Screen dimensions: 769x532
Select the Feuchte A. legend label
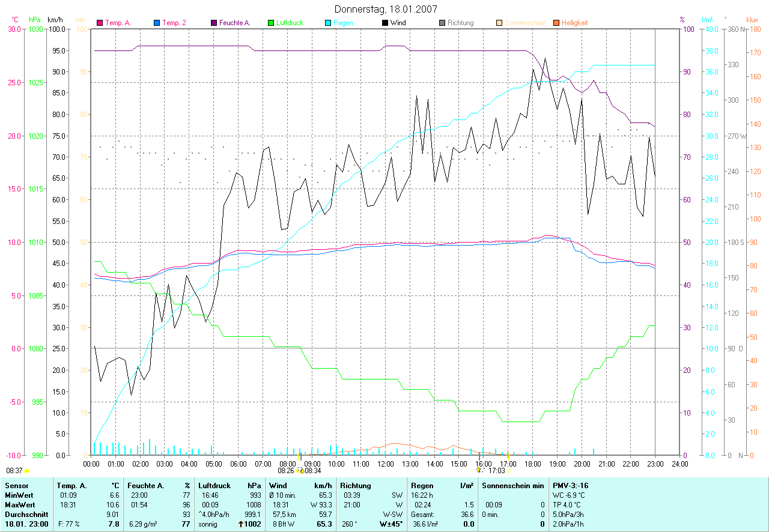(x=235, y=23)
